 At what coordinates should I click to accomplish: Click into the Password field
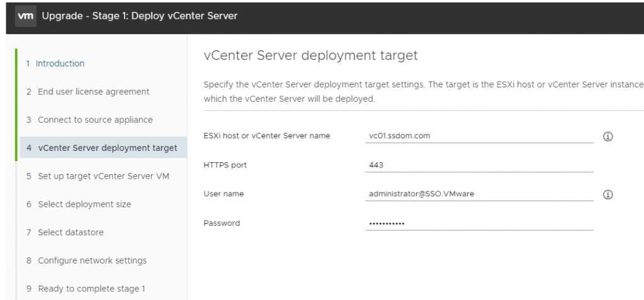(x=479, y=223)
